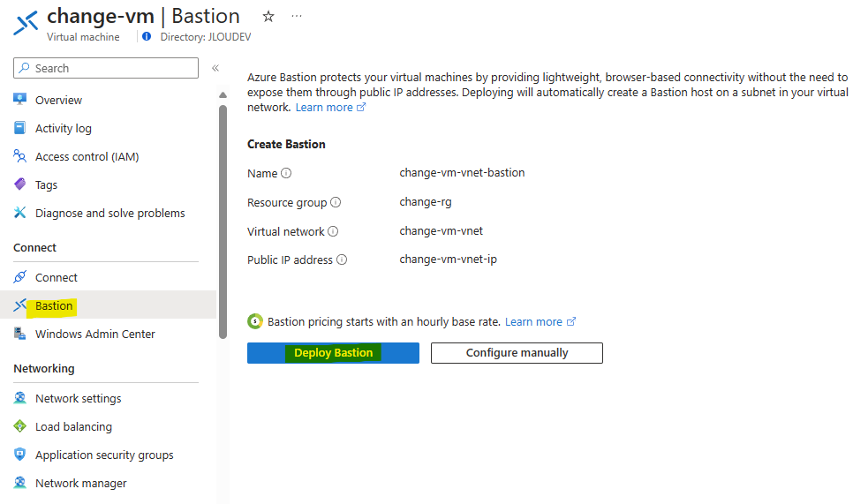Click the Connect plug icon
Screen dimensions: 853x504
[20, 277]
